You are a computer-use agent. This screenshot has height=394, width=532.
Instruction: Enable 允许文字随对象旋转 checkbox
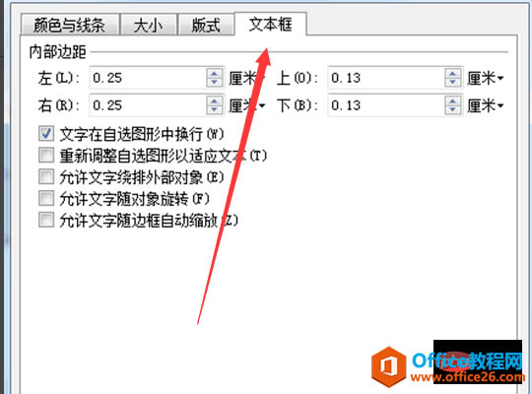coord(46,198)
